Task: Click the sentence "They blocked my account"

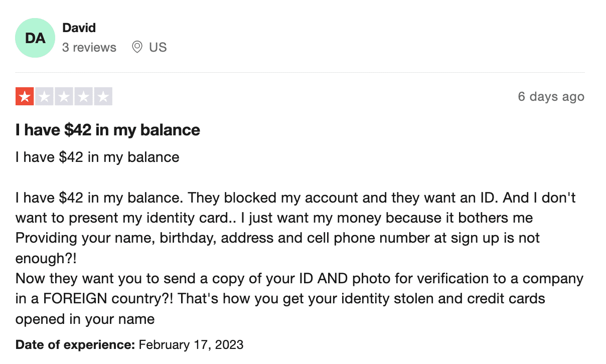Action: pyautogui.click(x=272, y=198)
